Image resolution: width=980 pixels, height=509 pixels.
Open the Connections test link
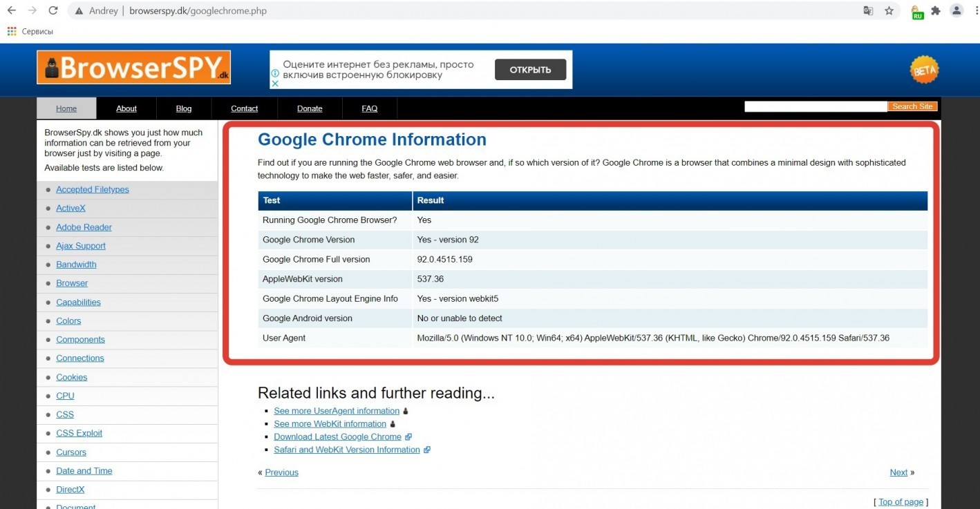tap(80, 358)
